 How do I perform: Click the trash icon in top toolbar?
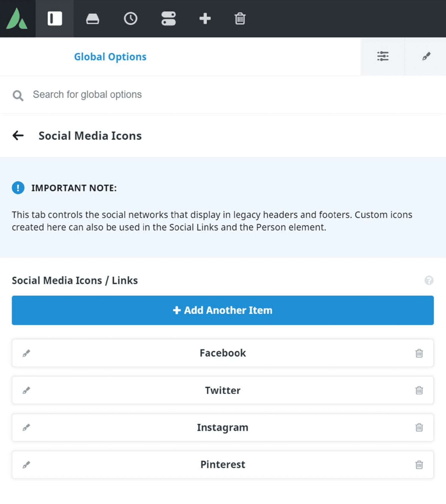point(240,19)
